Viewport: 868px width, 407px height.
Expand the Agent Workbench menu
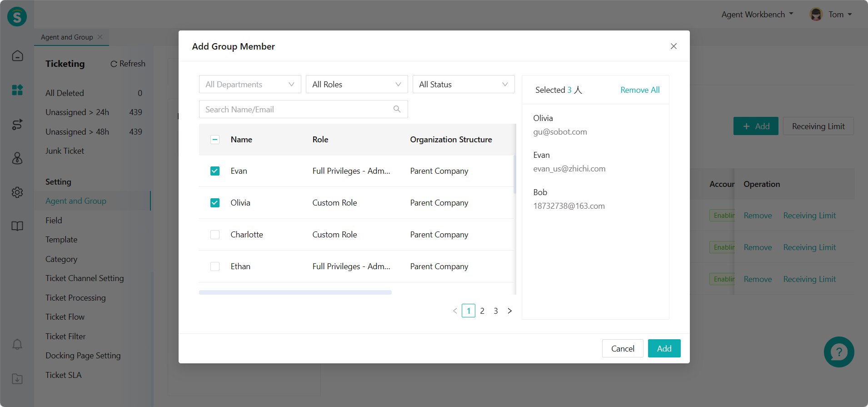[757, 14]
